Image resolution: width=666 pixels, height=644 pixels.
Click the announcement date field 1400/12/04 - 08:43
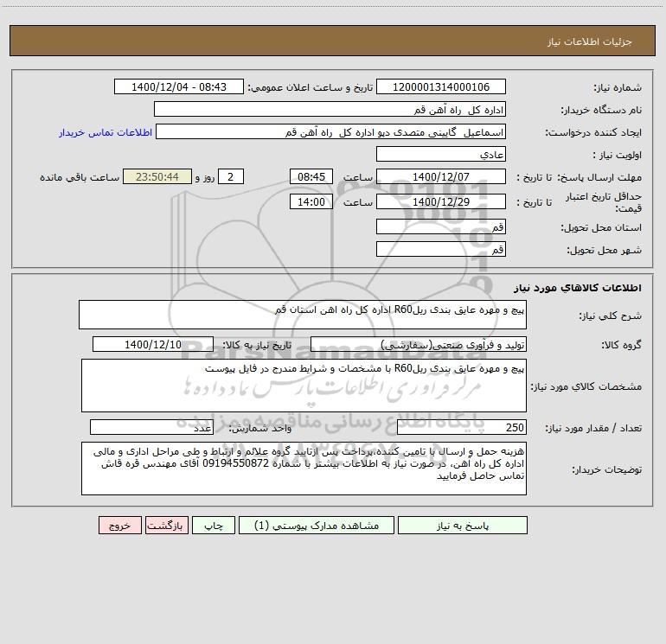point(179,86)
